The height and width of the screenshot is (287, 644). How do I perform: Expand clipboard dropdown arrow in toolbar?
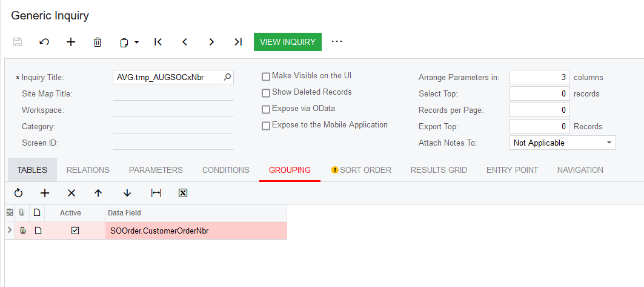pos(137,42)
